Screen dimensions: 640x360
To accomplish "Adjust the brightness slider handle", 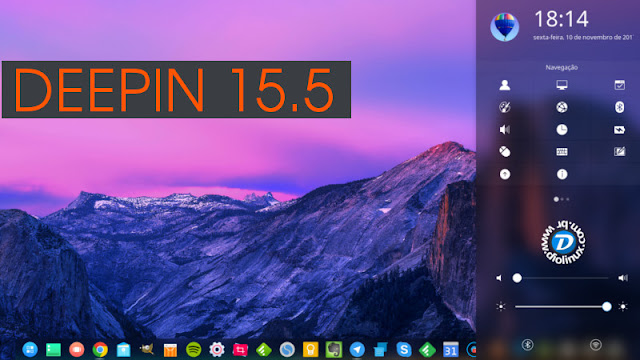I will click(x=607, y=307).
